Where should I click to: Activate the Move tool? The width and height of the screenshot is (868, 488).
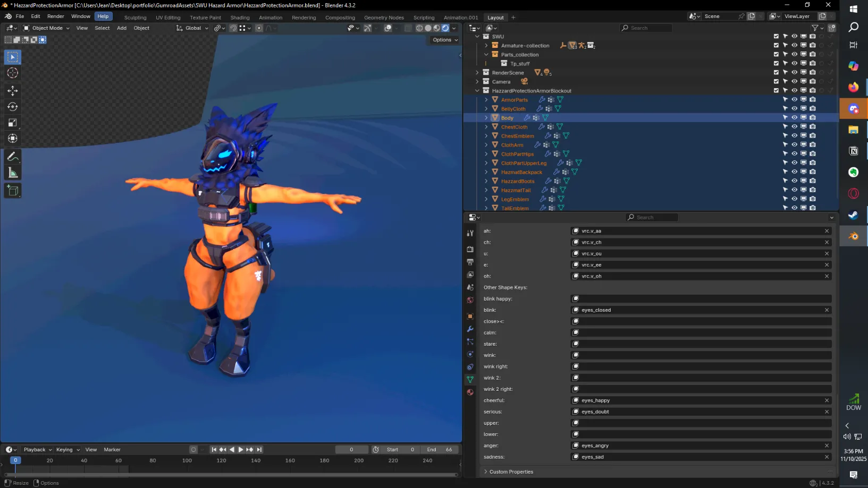click(13, 91)
